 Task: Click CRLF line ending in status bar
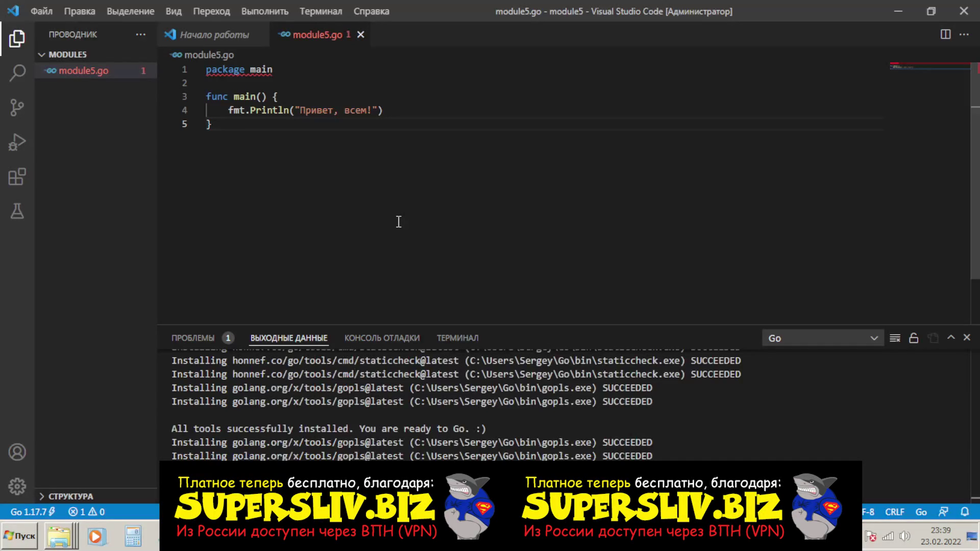coord(894,512)
